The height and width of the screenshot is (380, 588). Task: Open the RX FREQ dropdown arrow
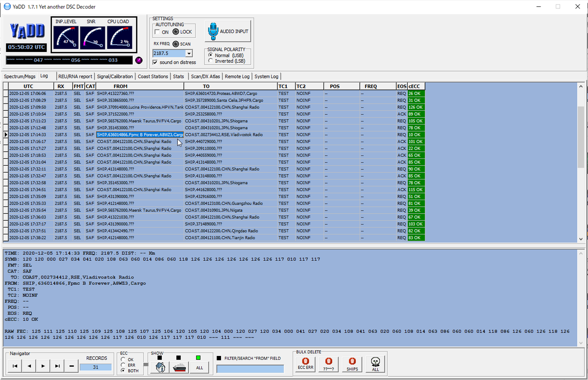(189, 53)
